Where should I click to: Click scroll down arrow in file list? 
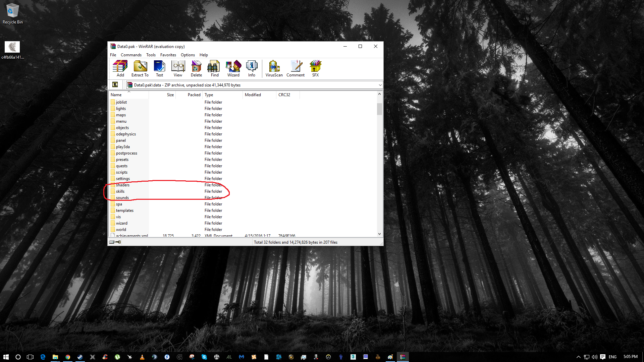coord(379,234)
